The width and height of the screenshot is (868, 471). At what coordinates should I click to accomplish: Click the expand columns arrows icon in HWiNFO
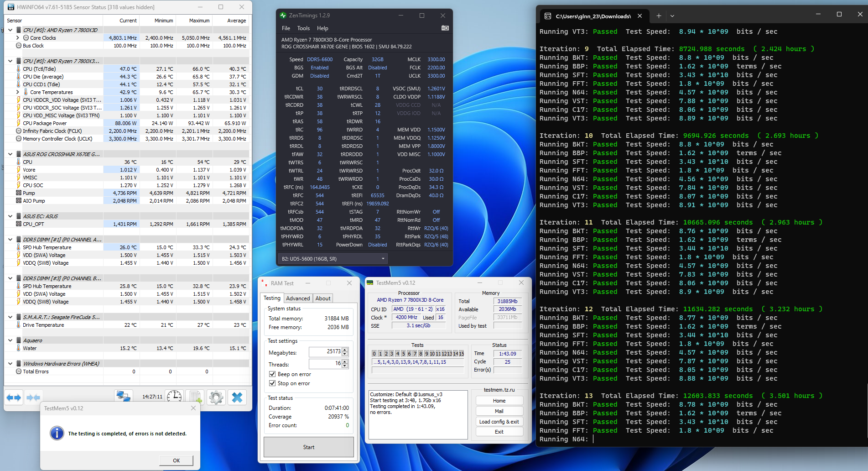[14, 398]
